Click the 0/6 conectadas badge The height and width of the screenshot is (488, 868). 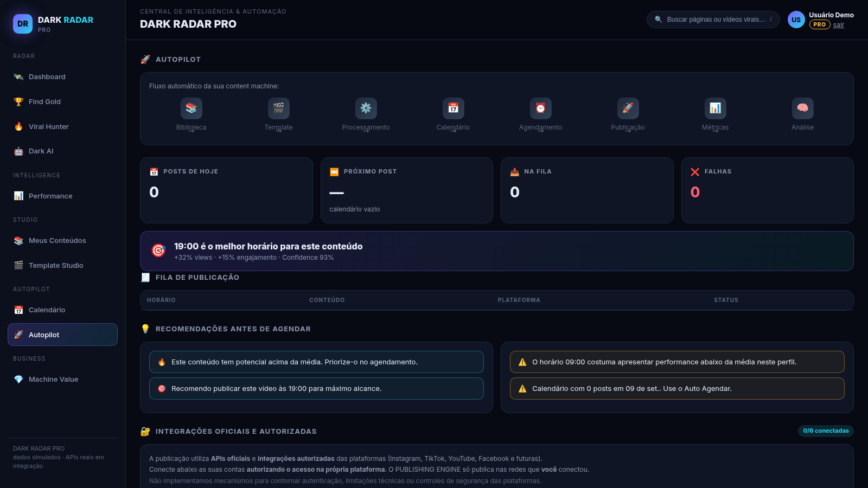[826, 431]
